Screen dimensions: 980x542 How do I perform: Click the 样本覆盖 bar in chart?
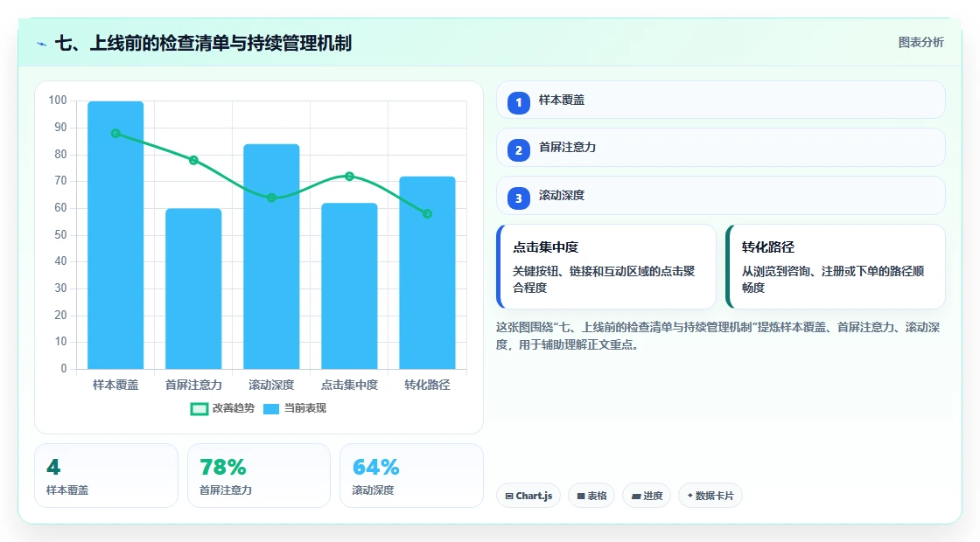(x=115, y=235)
